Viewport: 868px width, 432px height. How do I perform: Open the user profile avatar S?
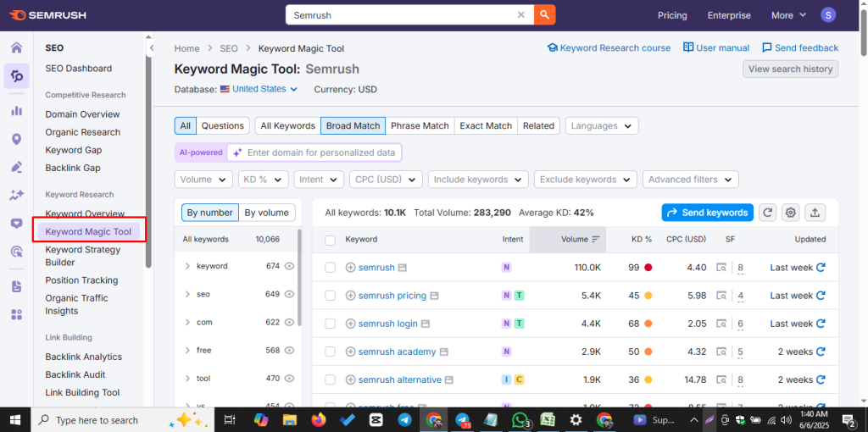828,15
